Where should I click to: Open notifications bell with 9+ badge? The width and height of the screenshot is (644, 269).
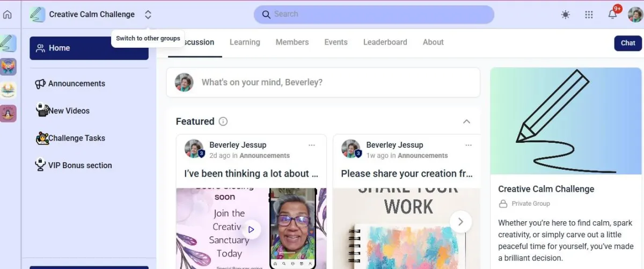pos(613,14)
